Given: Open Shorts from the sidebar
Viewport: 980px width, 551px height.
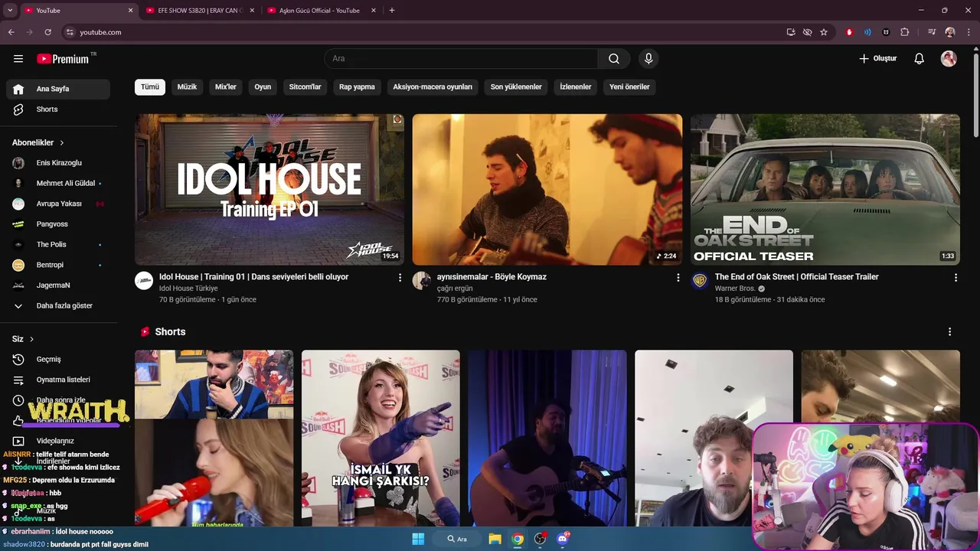Looking at the screenshot, I should pos(58,109).
